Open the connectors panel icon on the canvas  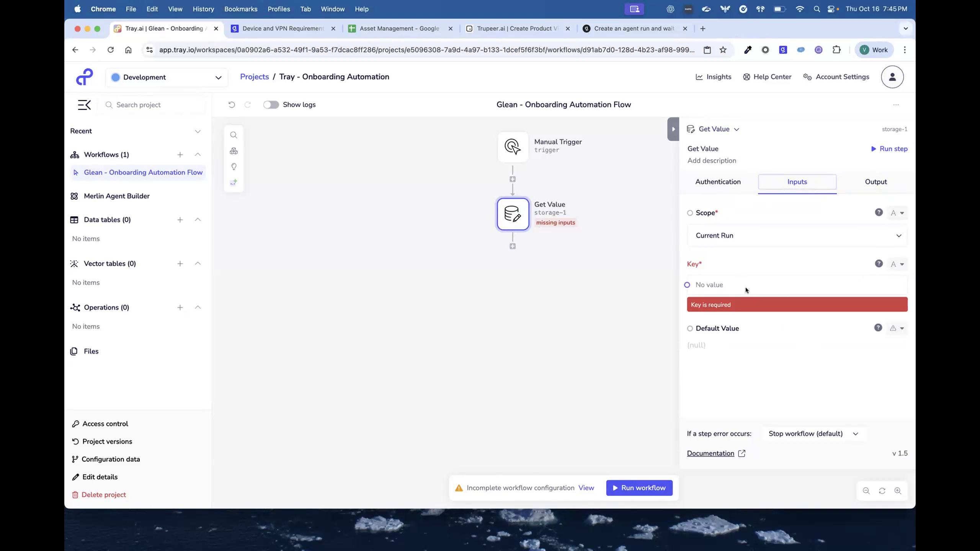[234, 151]
